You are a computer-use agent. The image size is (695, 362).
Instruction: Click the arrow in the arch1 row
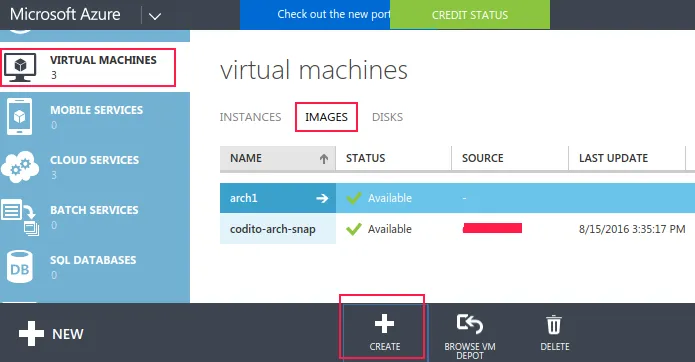coord(322,198)
